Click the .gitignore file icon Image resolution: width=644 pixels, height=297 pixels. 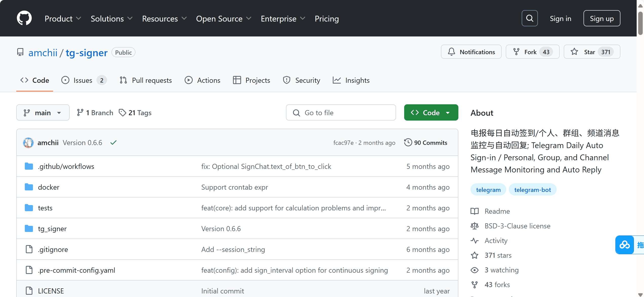pos(29,249)
